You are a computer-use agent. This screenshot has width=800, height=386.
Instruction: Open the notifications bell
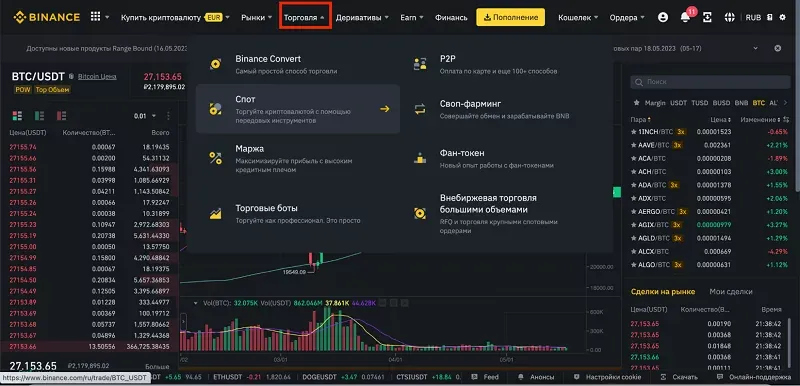click(x=685, y=17)
